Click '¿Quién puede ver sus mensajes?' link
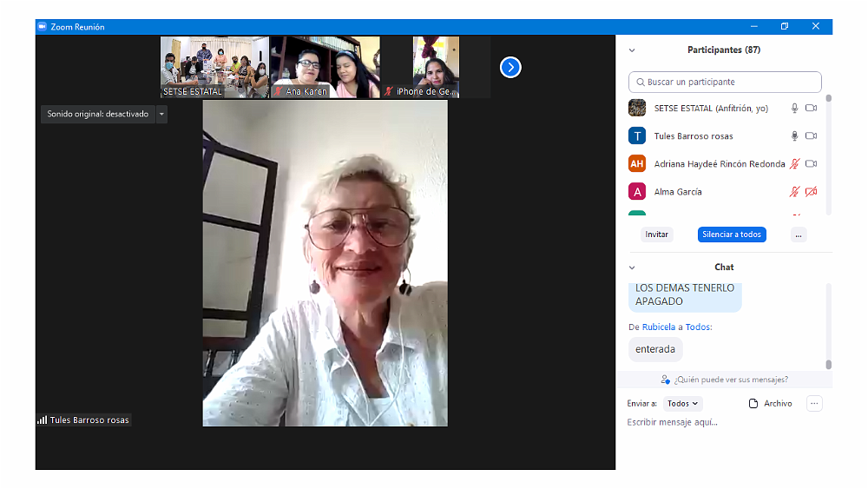The image size is (868, 489). pos(724,380)
